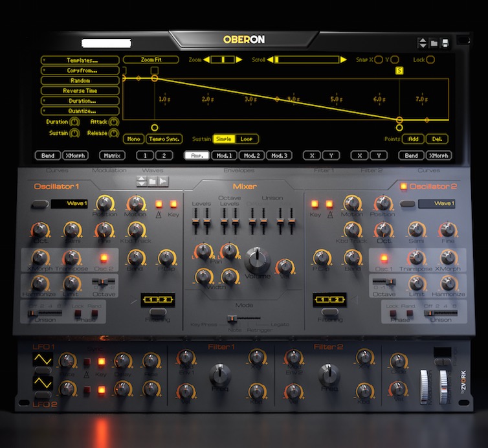Enable the Snap Y option
The image size is (488, 448).
(x=395, y=60)
